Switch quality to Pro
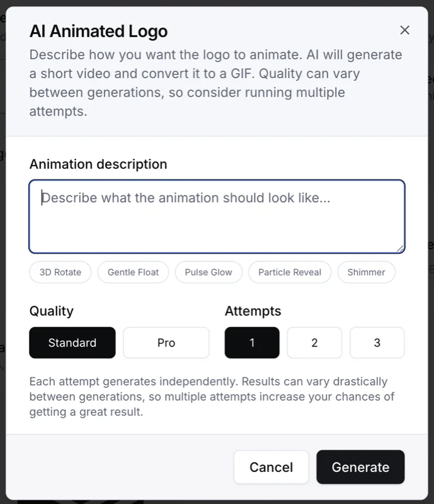 (x=166, y=343)
